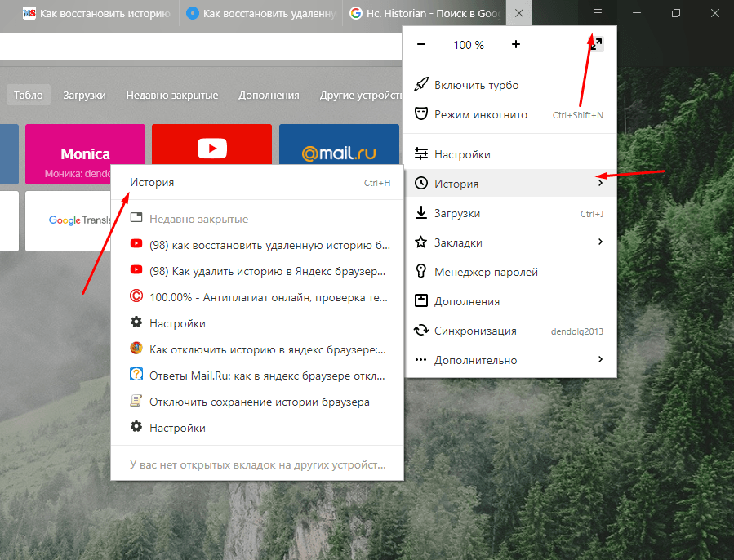Close the Google search tab with X
This screenshot has width=734, height=560.
point(519,13)
